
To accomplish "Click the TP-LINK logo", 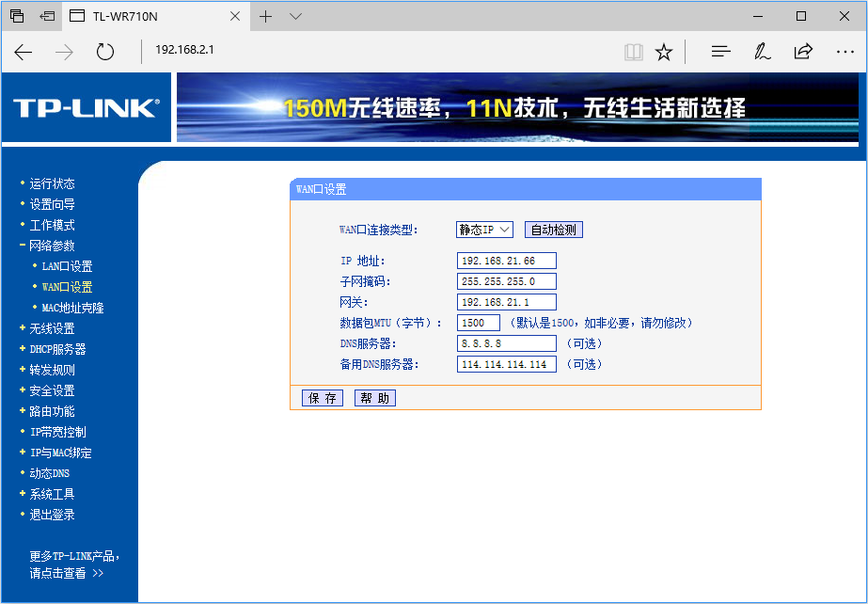I will (x=86, y=108).
